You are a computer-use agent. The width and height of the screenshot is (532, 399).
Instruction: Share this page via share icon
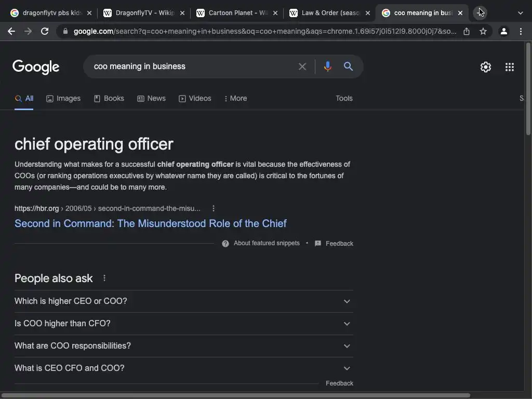[x=467, y=31]
